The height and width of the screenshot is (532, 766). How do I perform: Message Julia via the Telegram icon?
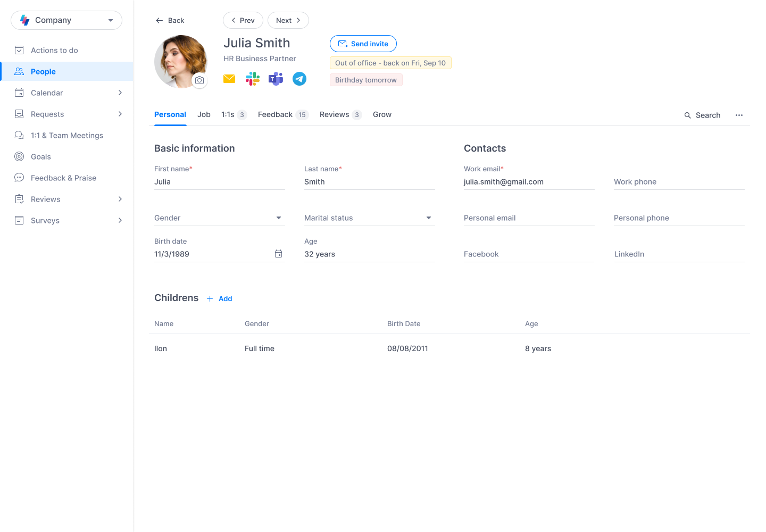(299, 78)
